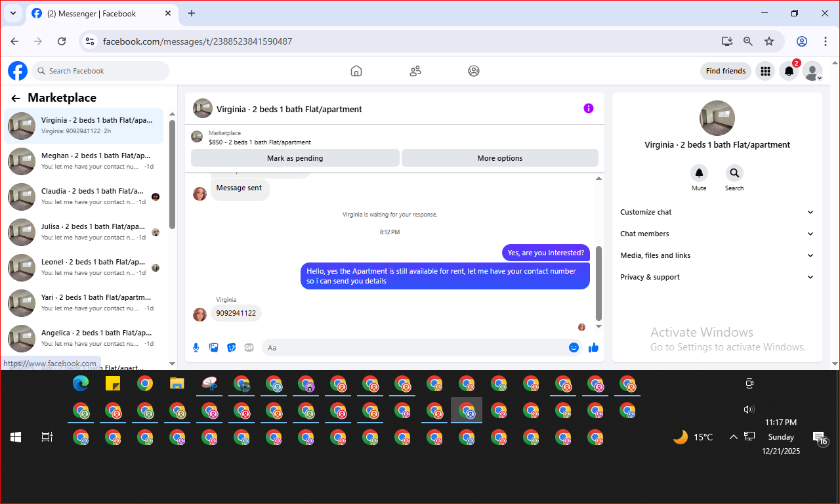Expand the Customize chat section

[717, 212]
